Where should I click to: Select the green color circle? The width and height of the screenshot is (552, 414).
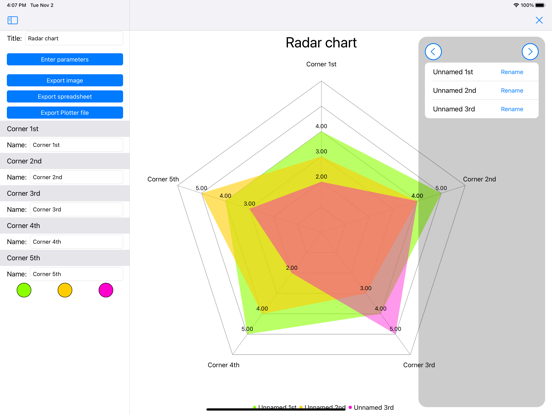(x=24, y=290)
